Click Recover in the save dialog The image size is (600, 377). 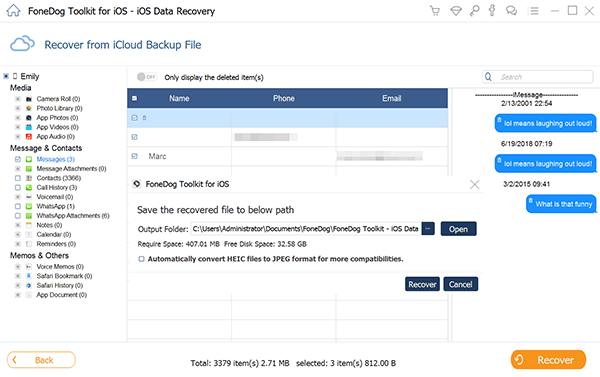click(422, 284)
